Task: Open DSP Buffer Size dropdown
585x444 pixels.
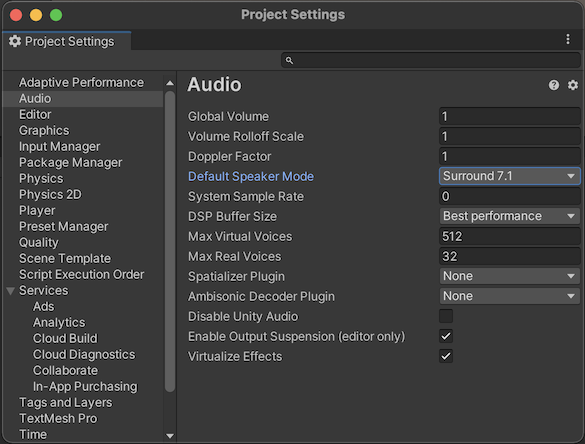Action: (x=510, y=216)
